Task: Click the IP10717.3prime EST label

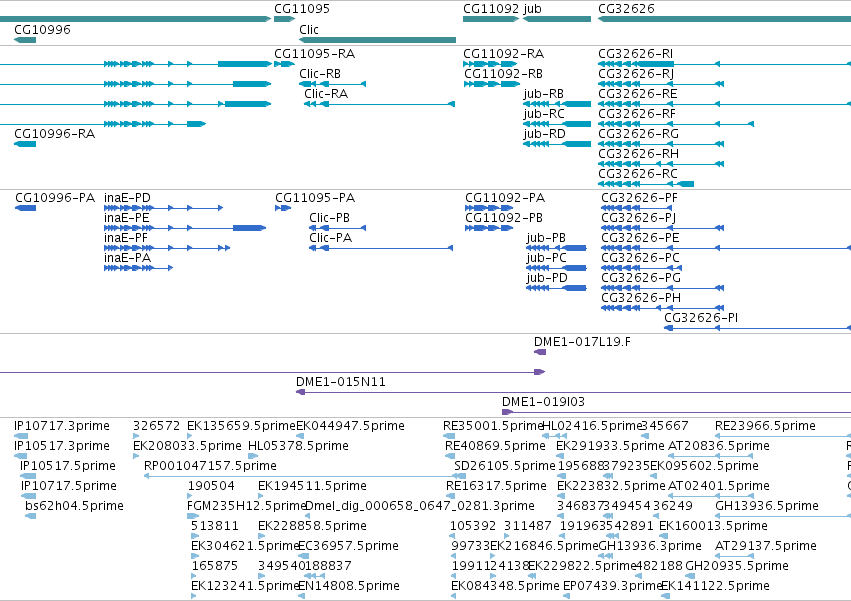Action: point(62,426)
